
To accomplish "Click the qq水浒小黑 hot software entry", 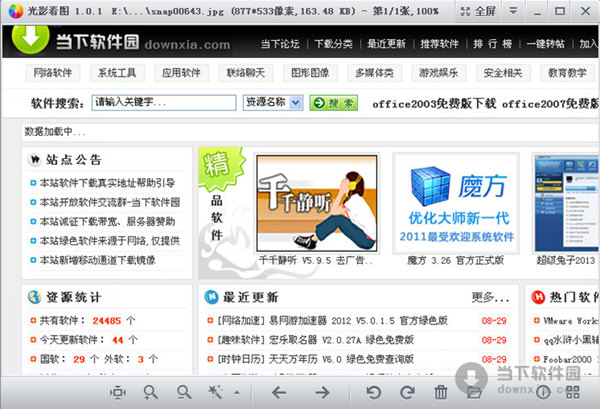I will pos(571,340).
